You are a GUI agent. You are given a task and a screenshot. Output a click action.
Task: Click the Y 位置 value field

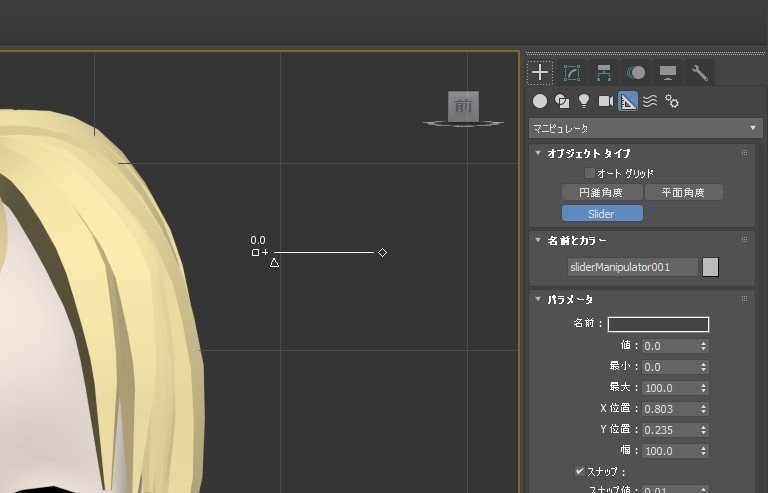point(671,430)
